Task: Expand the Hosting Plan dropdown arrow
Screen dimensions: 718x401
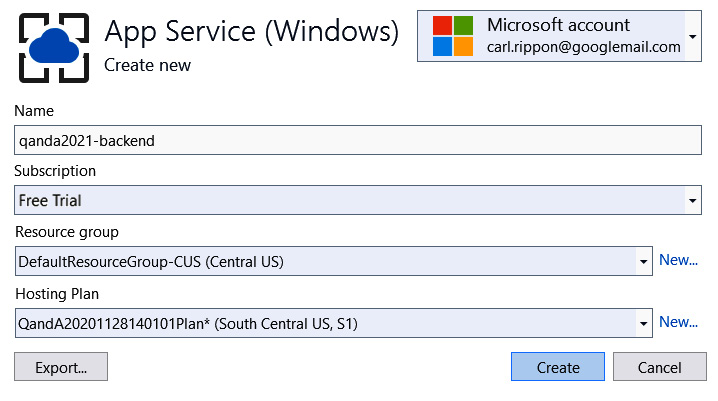Action: [643, 324]
